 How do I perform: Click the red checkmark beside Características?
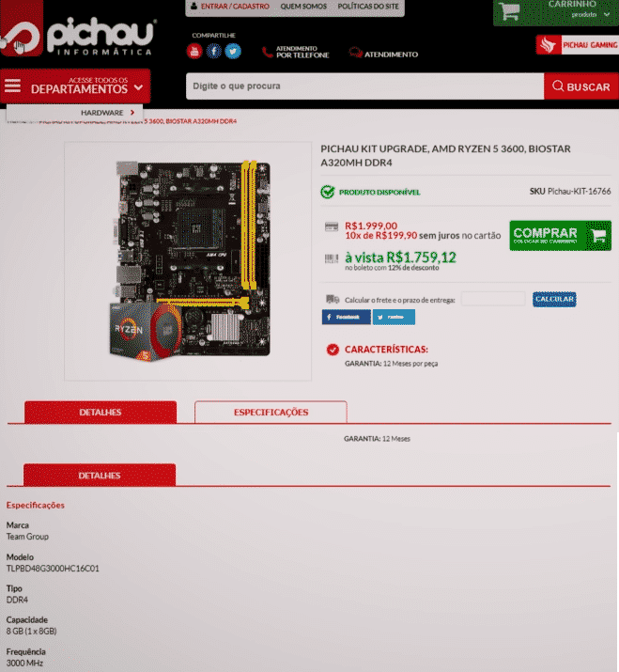pyautogui.click(x=333, y=350)
